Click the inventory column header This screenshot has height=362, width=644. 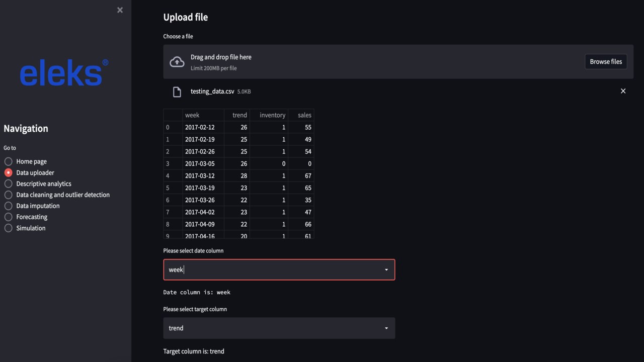point(272,115)
